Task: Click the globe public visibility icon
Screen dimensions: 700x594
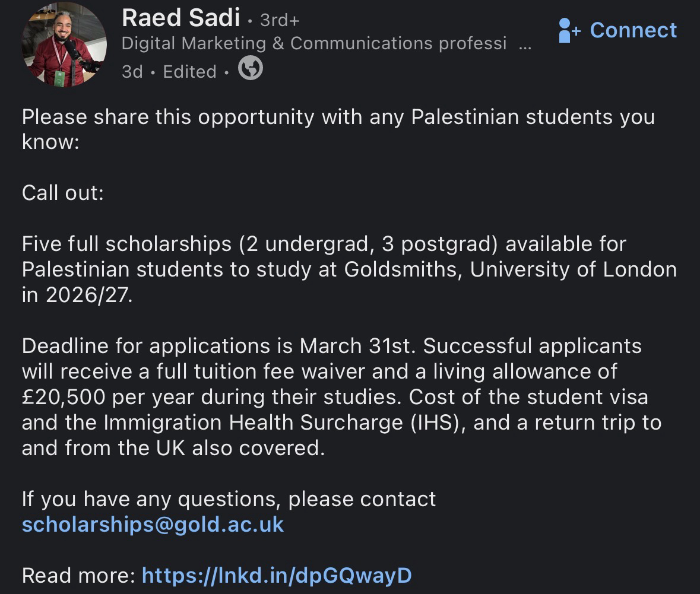Action: click(x=251, y=70)
